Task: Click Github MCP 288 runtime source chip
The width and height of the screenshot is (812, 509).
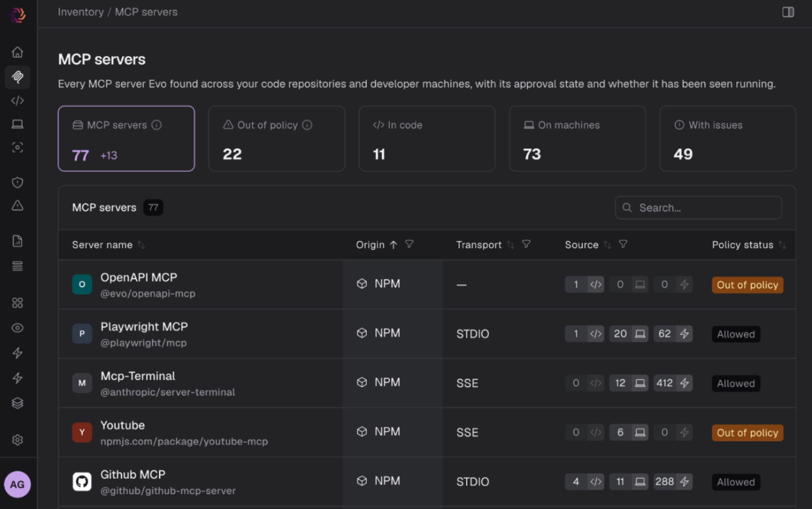Action: (x=673, y=481)
